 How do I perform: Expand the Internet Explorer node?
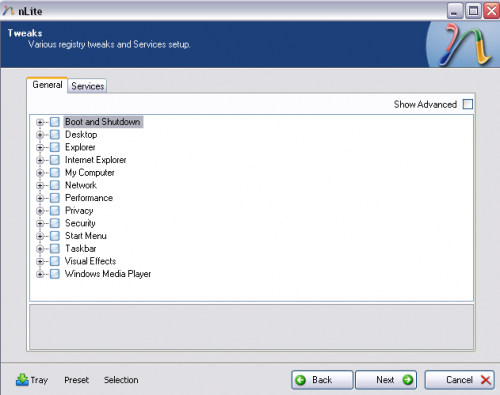coord(40,160)
